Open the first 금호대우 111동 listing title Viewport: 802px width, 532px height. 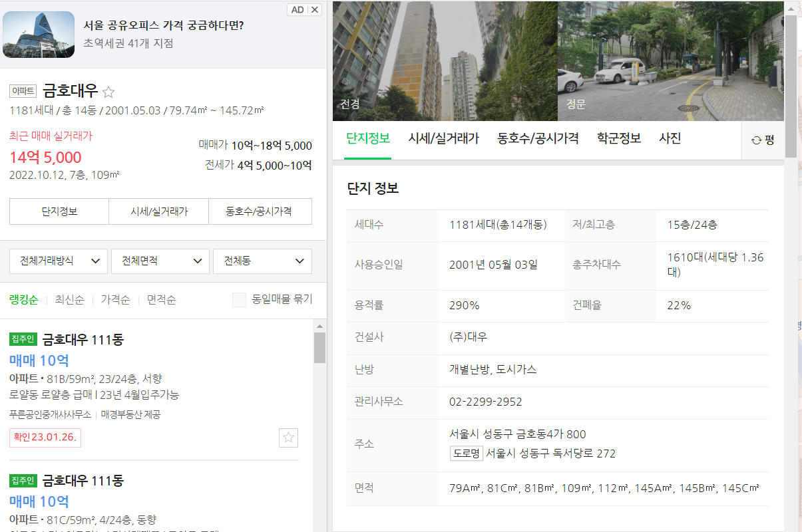tap(83, 340)
